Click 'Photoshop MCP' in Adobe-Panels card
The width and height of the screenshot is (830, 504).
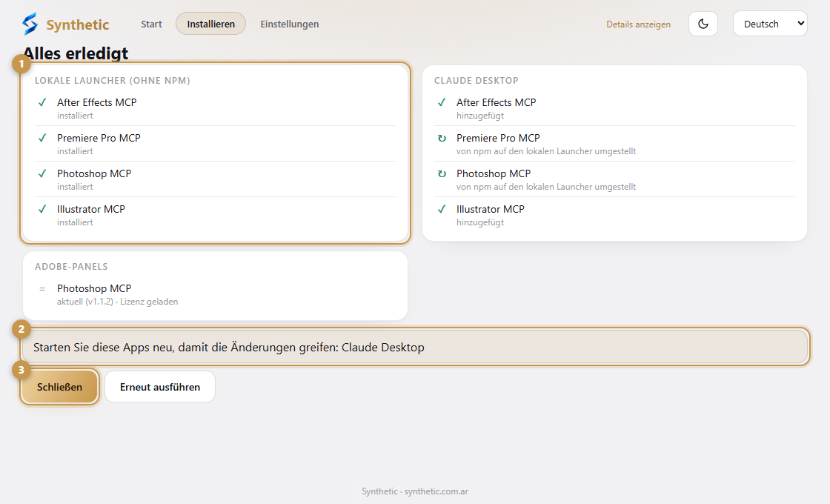[x=94, y=288]
